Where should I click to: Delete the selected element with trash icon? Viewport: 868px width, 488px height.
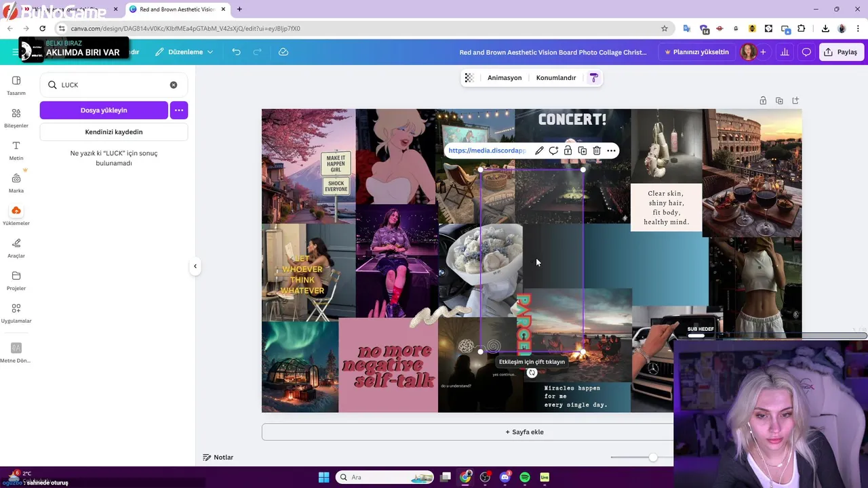click(x=597, y=150)
